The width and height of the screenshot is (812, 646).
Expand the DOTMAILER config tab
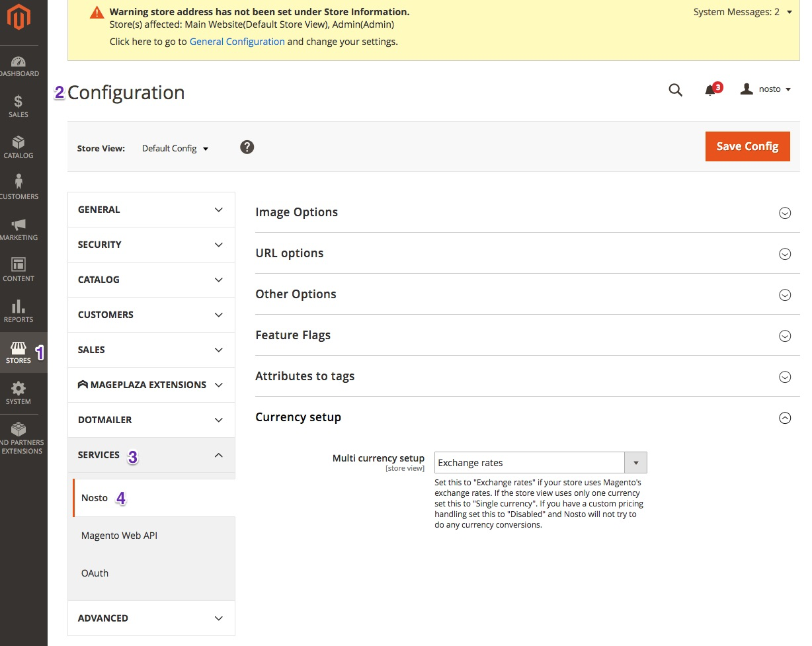click(151, 420)
